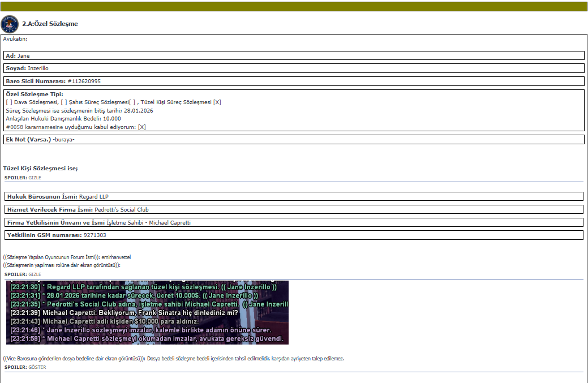Click the 'Tüzel Kişi Sözleşmesi ise;' heading
Image resolution: width=588 pixels, height=383 pixels.
41,168
